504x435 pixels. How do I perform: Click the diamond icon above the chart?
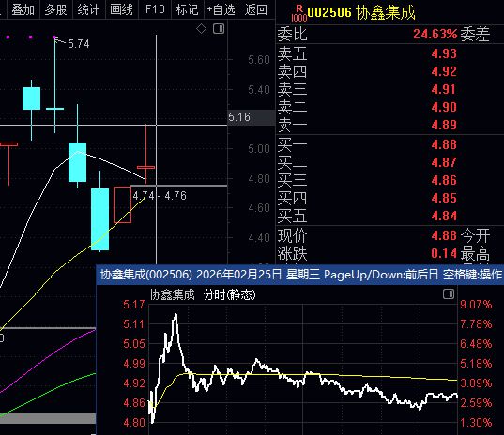click(201, 29)
